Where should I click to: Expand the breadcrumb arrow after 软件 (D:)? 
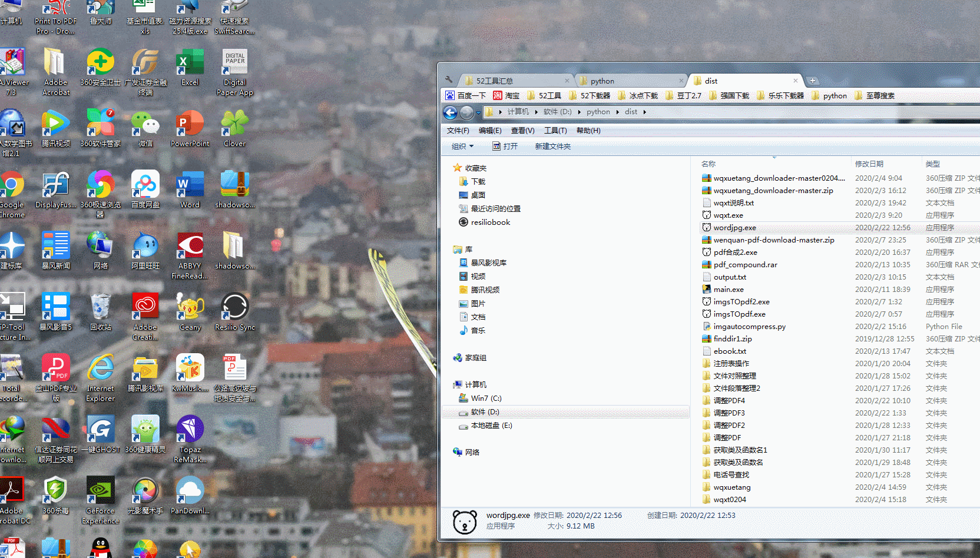(x=579, y=112)
